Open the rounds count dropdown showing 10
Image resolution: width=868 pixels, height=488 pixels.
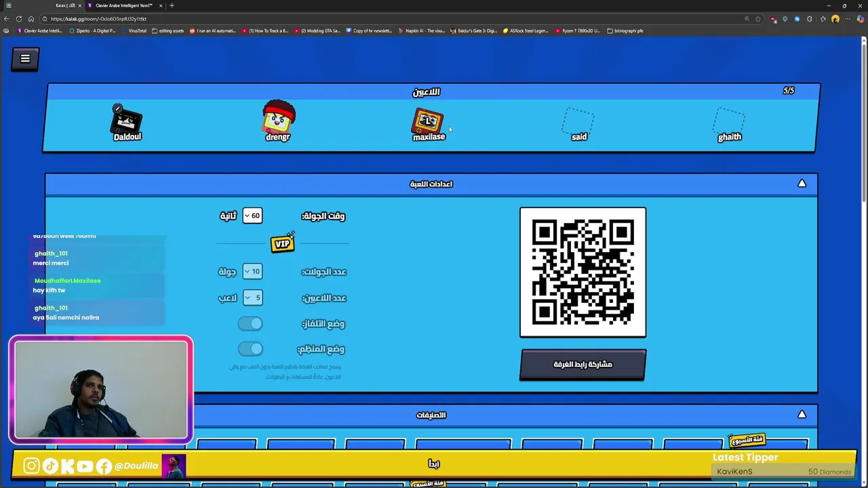click(252, 271)
